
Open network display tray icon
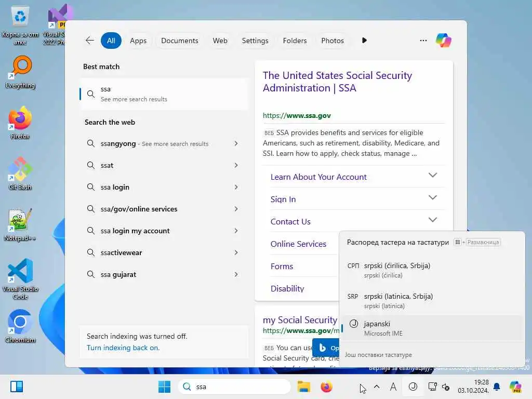(x=433, y=387)
